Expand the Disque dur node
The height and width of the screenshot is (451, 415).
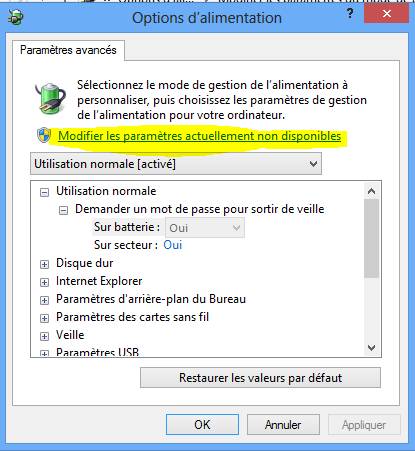point(44,264)
